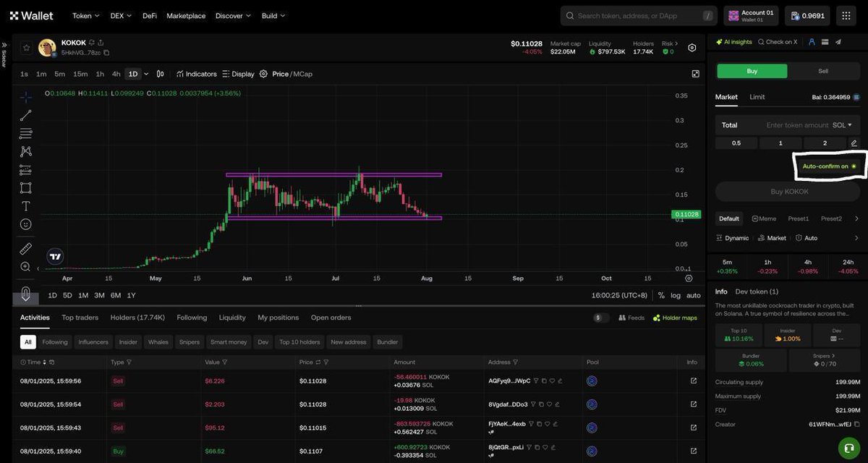Open the candlestick chart type selector

160,74
